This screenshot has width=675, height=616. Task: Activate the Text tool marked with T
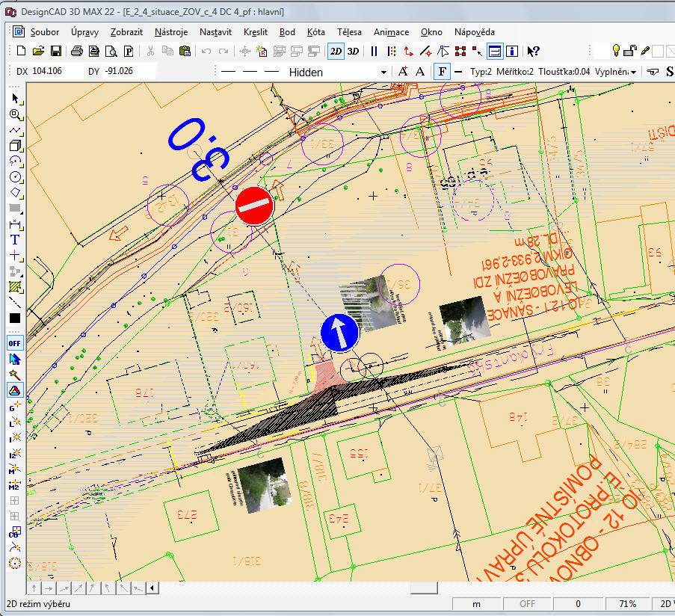click(16, 240)
